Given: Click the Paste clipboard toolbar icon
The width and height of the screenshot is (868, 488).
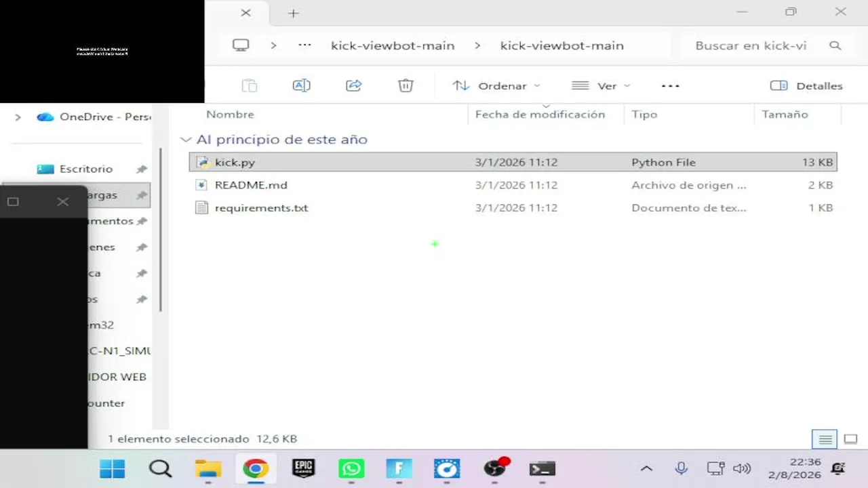Looking at the screenshot, I should 250,85.
